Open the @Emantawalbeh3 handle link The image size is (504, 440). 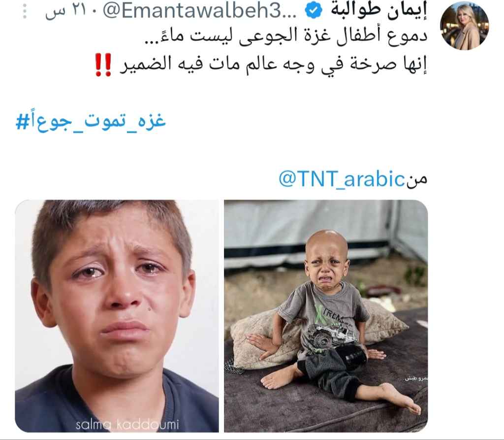coord(200,11)
